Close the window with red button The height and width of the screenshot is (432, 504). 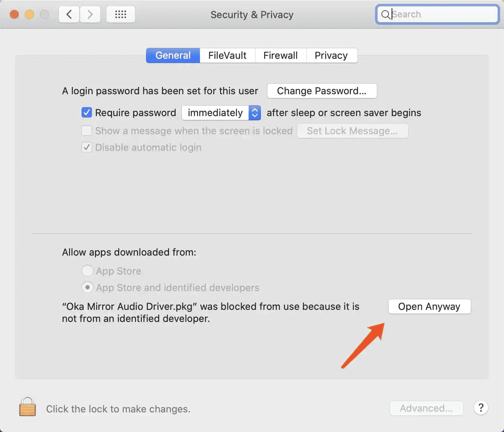click(x=14, y=15)
